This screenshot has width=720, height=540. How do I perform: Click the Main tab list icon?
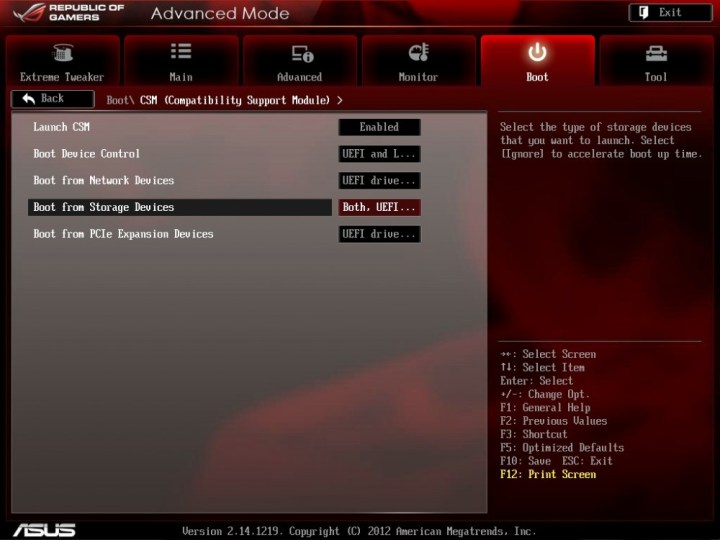[180, 53]
